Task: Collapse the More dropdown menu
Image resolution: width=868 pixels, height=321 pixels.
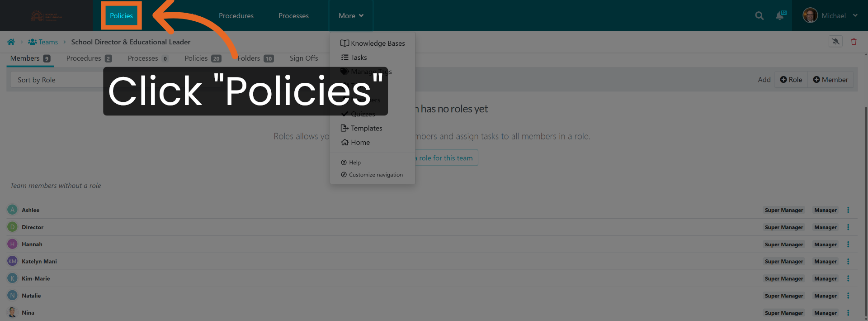Action: pyautogui.click(x=351, y=15)
